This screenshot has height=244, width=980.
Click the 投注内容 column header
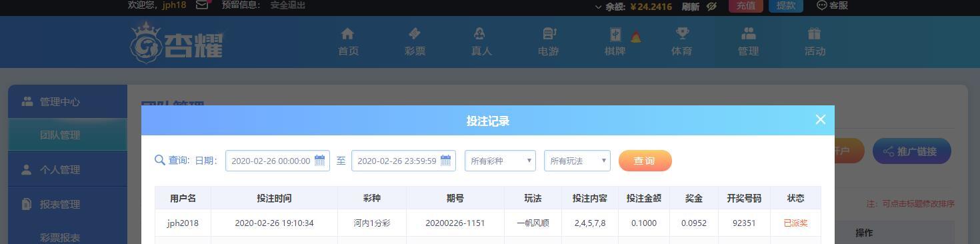point(589,198)
